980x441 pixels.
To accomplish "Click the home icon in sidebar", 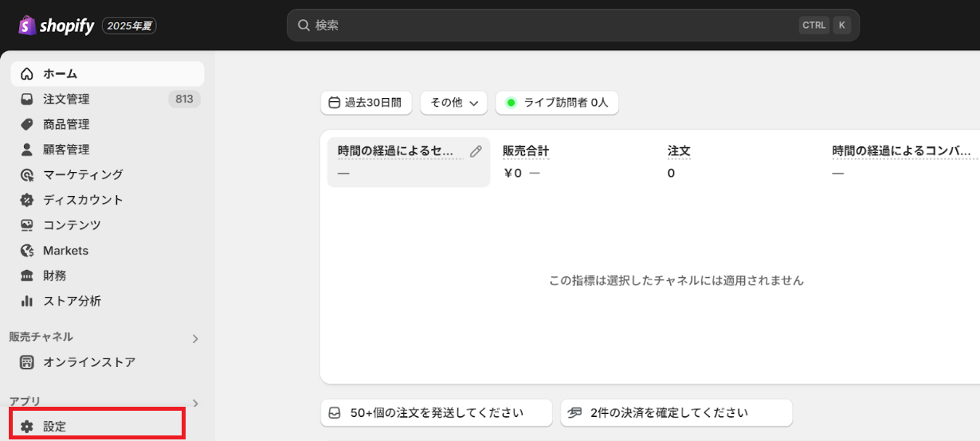I will click(27, 74).
